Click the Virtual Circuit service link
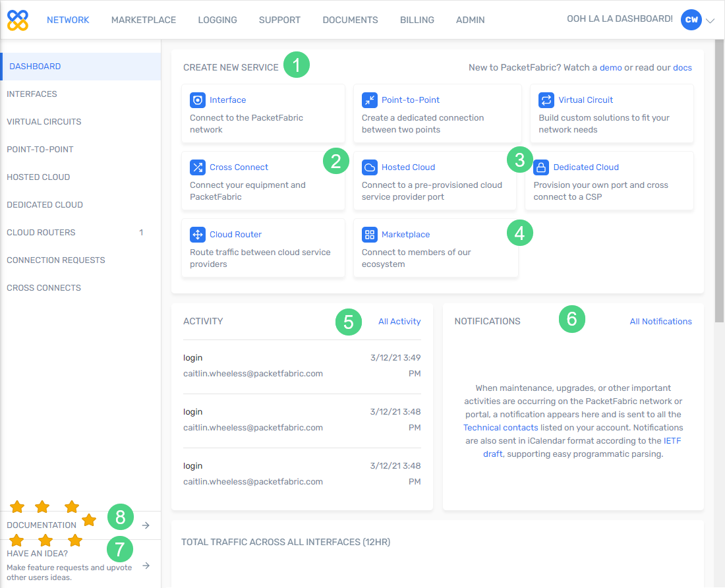 tap(585, 100)
